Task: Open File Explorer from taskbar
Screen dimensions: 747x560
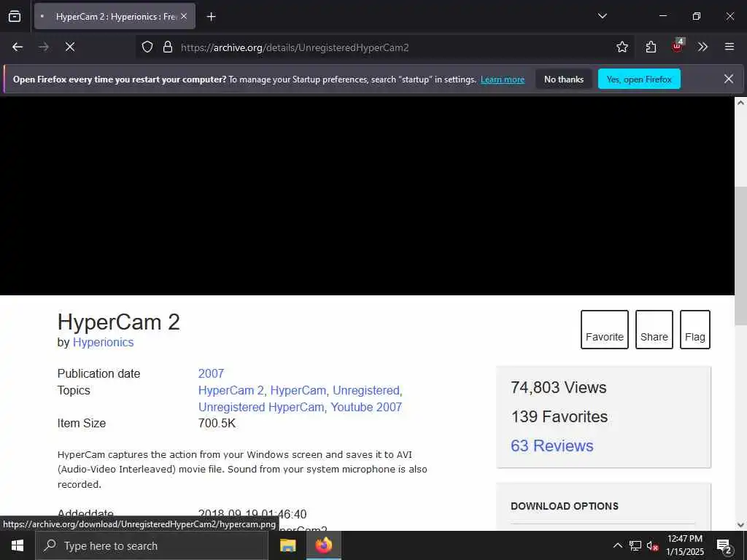Action: point(287,545)
